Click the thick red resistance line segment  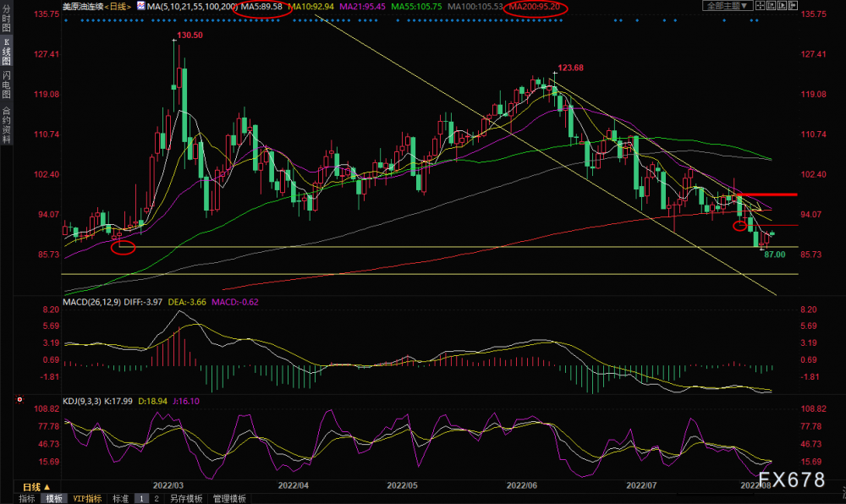click(x=766, y=194)
